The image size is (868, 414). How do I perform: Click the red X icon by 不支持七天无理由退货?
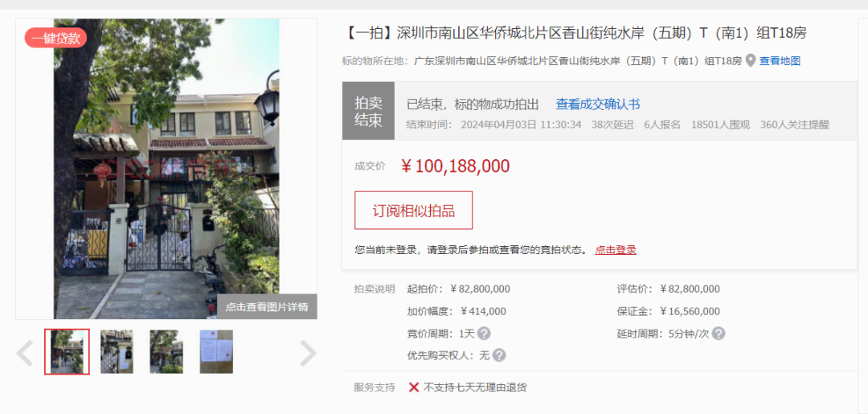point(414,387)
